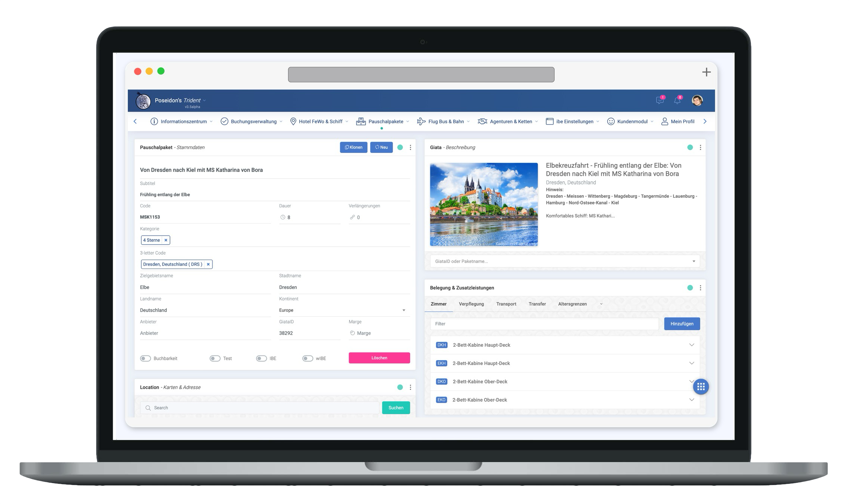Image resolution: width=849 pixels, height=504 pixels.
Task: Click the green status dot in Location panel
Action: pyautogui.click(x=400, y=387)
